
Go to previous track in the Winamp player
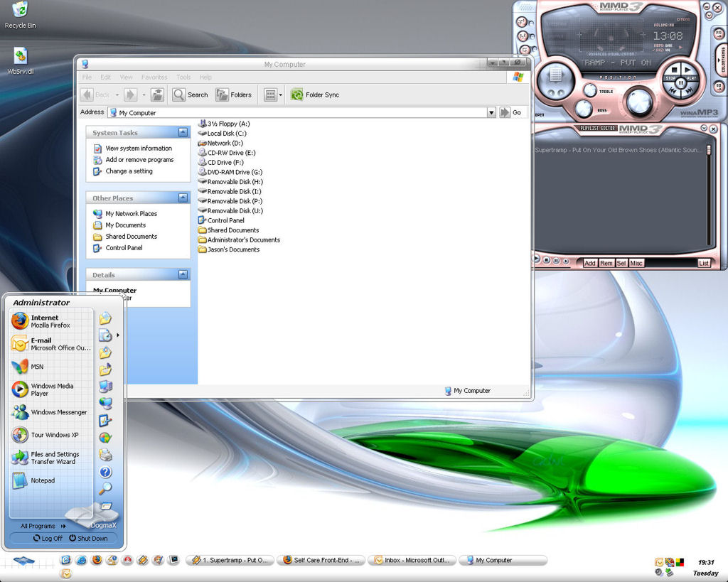click(673, 91)
